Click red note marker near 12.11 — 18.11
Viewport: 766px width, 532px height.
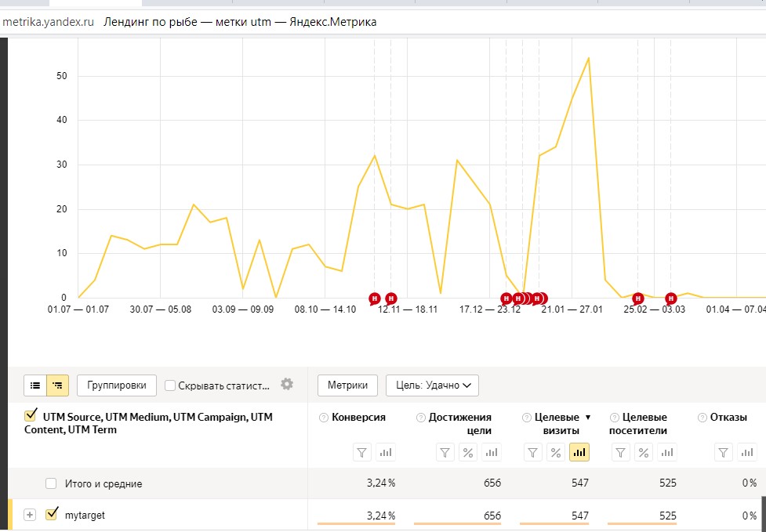click(x=390, y=299)
